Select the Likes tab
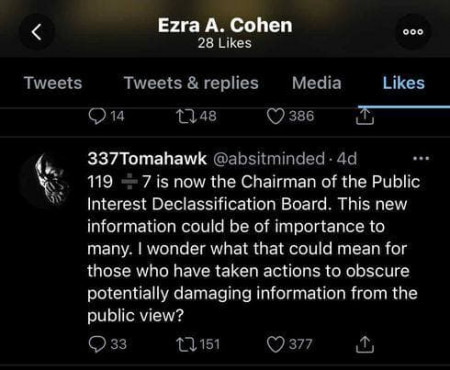The height and width of the screenshot is (370, 450). click(404, 83)
